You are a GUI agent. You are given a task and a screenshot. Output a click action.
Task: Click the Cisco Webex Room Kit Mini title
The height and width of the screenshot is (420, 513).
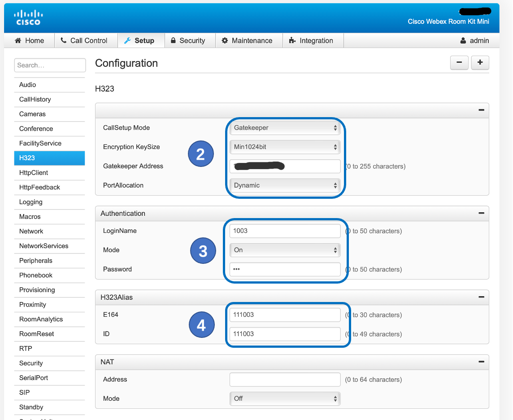pos(448,22)
